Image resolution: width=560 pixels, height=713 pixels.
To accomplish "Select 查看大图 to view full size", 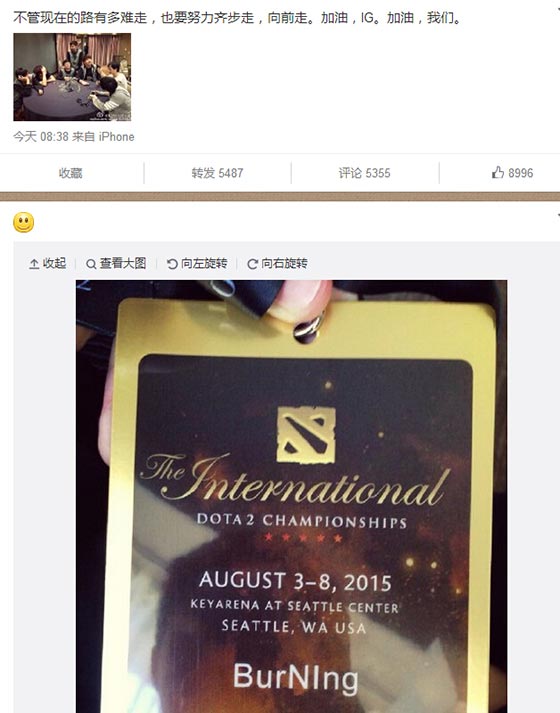I will point(123,263).
